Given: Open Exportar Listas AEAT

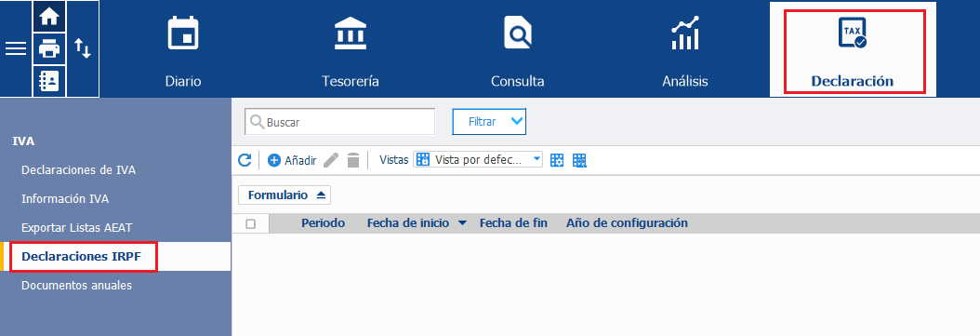Looking at the screenshot, I should (x=77, y=228).
